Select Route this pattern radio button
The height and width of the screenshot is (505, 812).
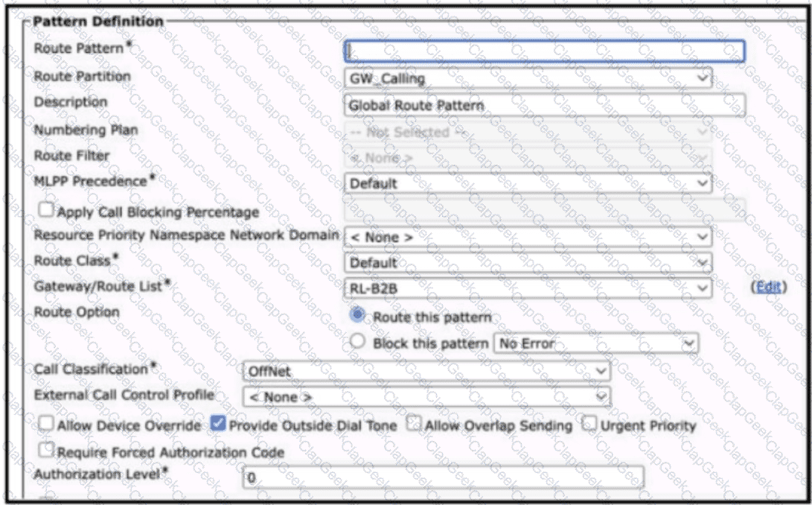click(359, 316)
